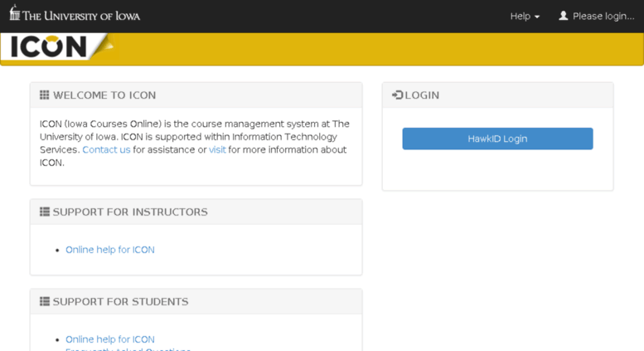Click The University of Iowa wordmark text
This screenshot has height=351, width=644.
tap(81, 16)
